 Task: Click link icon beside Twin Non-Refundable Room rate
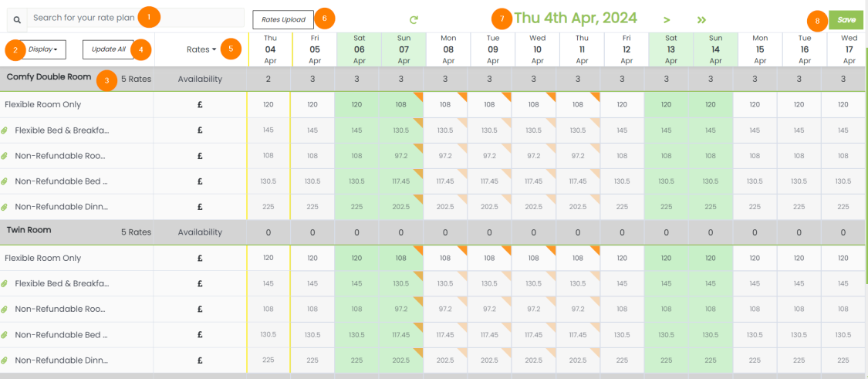5,310
